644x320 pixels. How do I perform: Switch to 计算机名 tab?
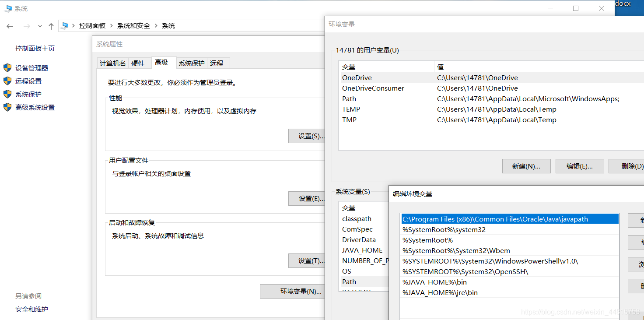click(113, 63)
